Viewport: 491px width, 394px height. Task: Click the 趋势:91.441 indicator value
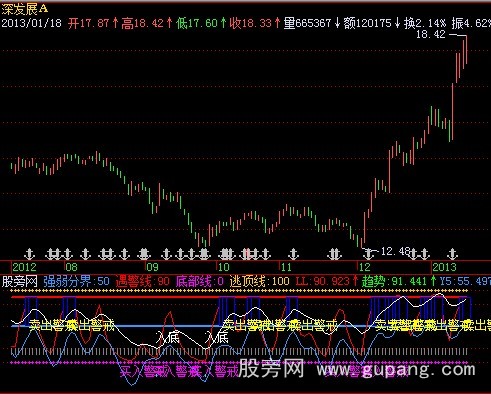(x=394, y=281)
